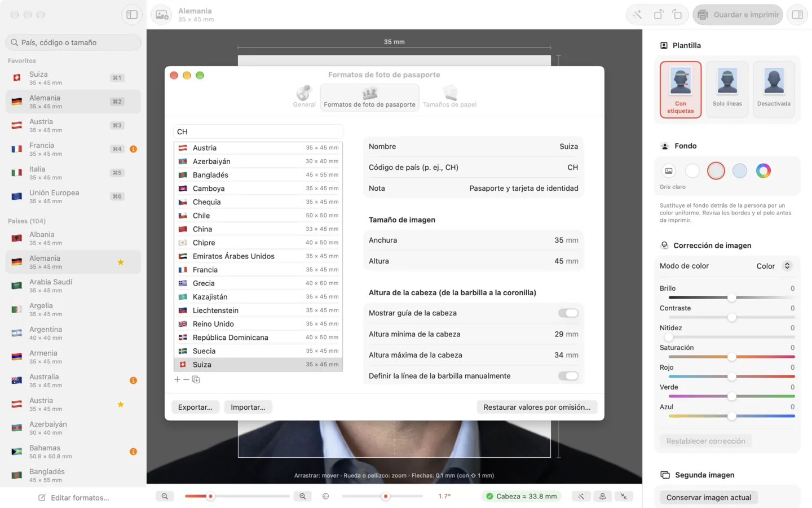Click the bottom bar person alignment icon
The width and height of the screenshot is (812, 508).
click(x=602, y=496)
